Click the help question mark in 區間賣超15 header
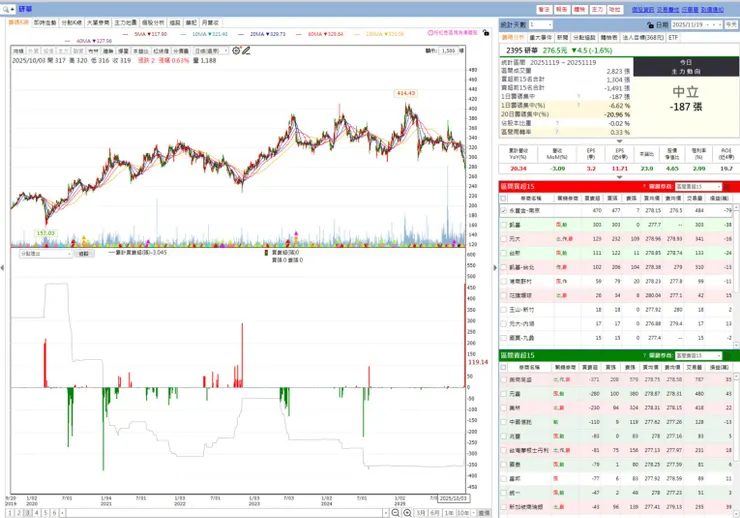 (644, 355)
